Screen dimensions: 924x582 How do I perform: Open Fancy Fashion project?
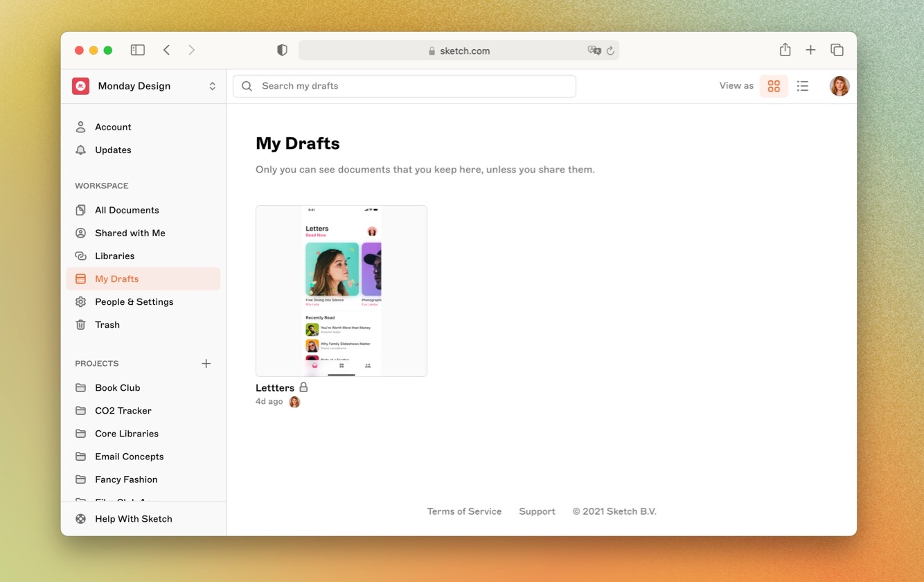point(143,479)
